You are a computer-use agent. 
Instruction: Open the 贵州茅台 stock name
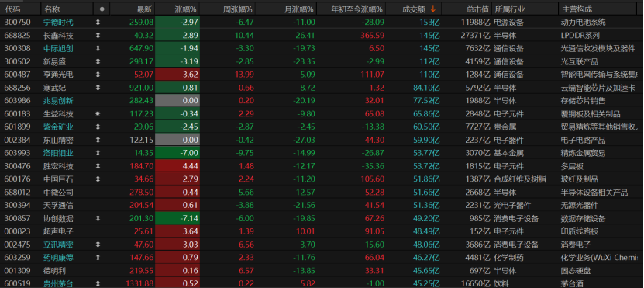pyautogui.click(x=58, y=284)
